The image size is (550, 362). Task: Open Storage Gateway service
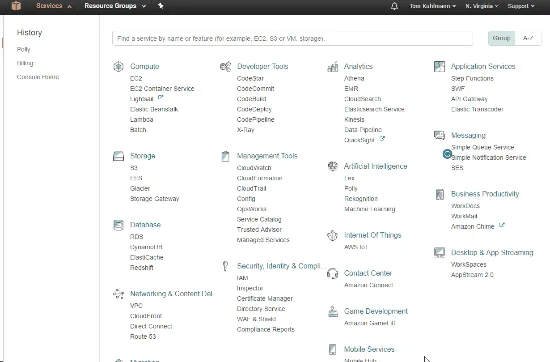point(154,199)
